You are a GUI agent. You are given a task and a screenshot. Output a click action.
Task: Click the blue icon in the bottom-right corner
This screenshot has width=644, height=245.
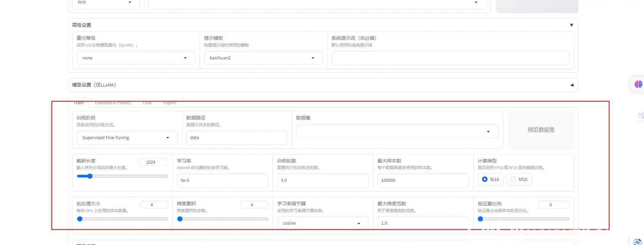(637, 242)
